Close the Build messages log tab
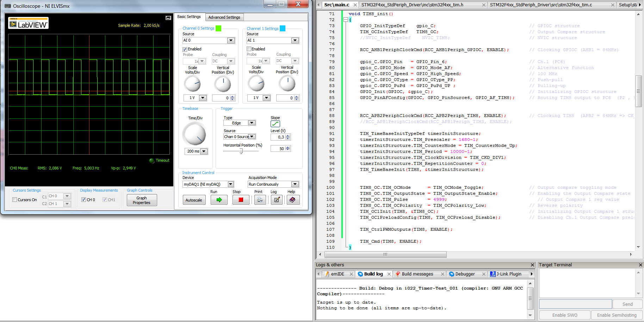The image size is (644, 322). click(442, 274)
